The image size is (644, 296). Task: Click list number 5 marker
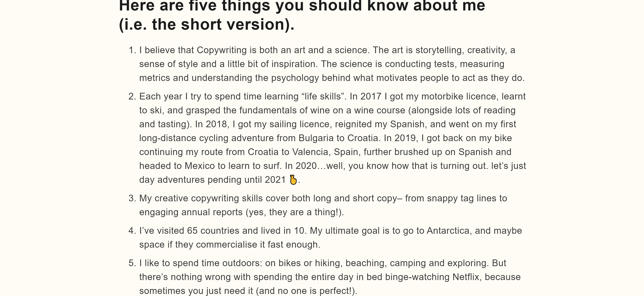click(x=132, y=263)
